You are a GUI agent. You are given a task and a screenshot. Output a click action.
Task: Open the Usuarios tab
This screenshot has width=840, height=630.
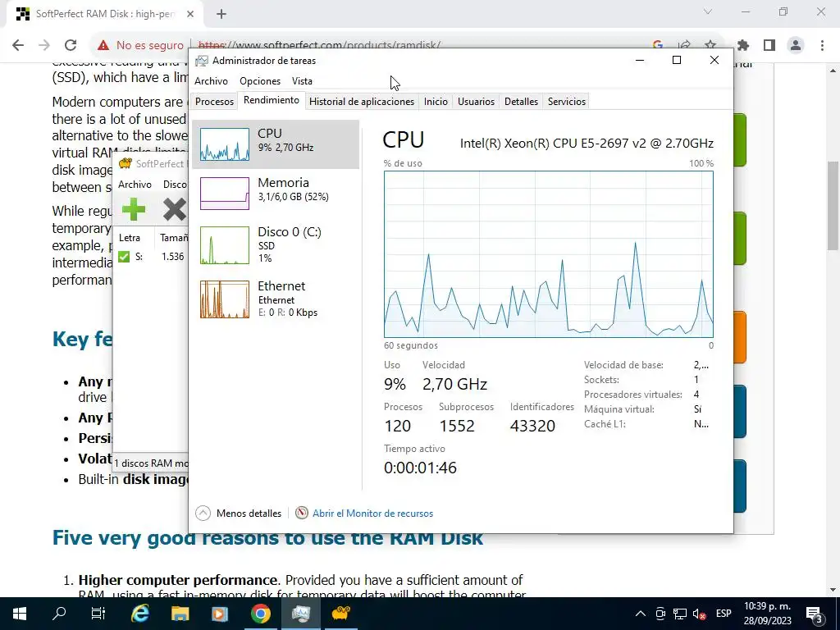coord(476,101)
